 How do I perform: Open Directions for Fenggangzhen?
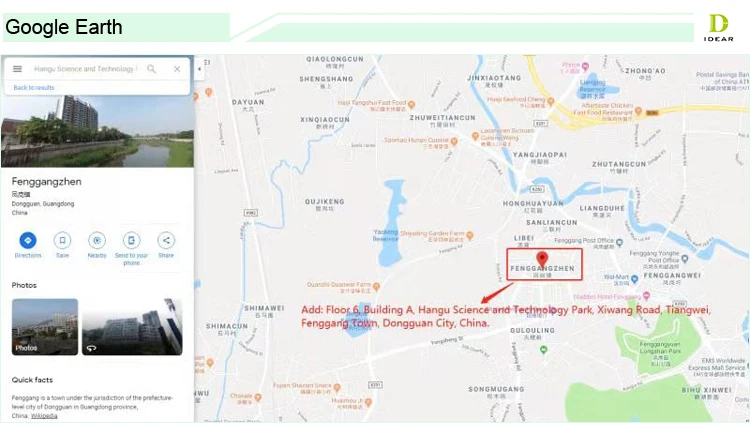tap(28, 240)
